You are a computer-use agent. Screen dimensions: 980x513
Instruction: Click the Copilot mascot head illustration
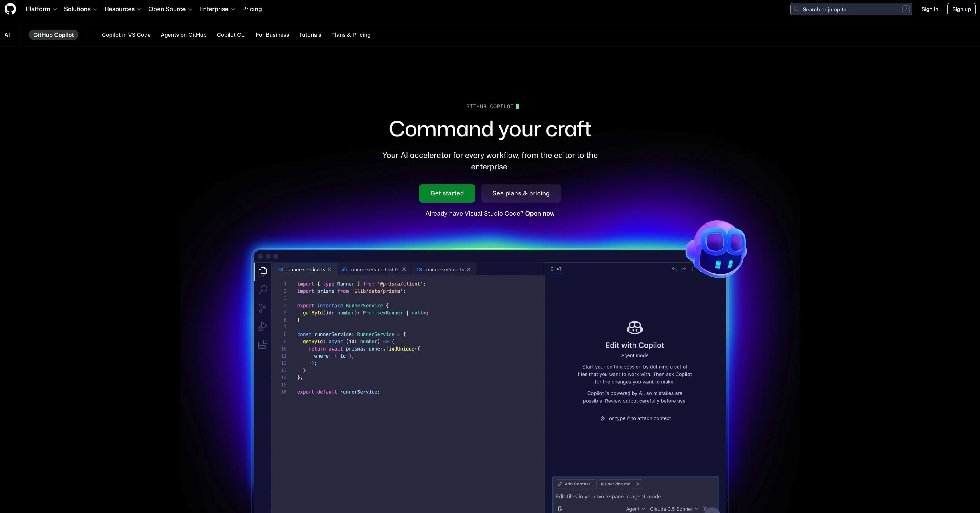pos(716,249)
